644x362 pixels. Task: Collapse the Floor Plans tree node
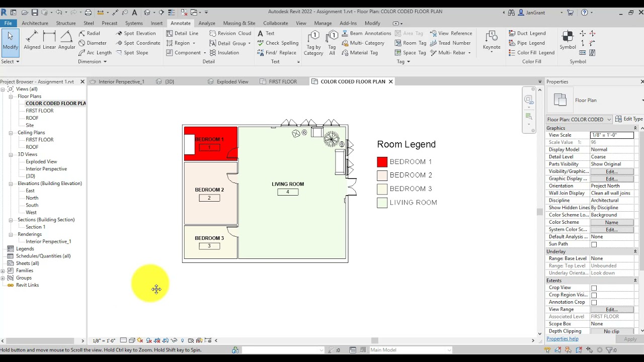coord(11,96)
